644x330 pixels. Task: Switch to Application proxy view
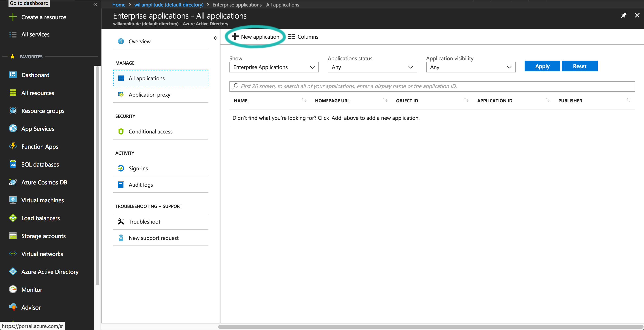pyautogui.click(x=149, y=95)
